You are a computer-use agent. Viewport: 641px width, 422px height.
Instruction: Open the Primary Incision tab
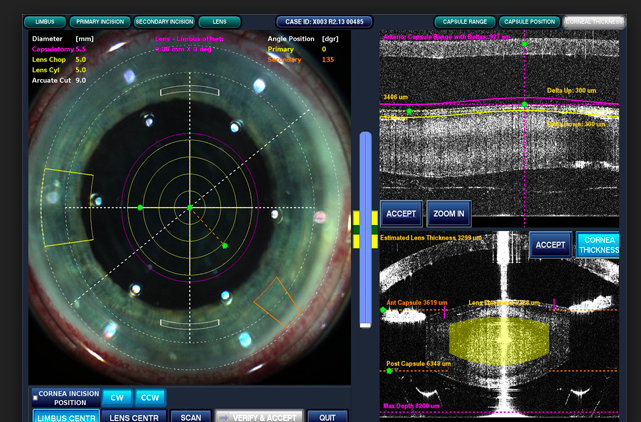pyautogui.click(x=100, y=21)
